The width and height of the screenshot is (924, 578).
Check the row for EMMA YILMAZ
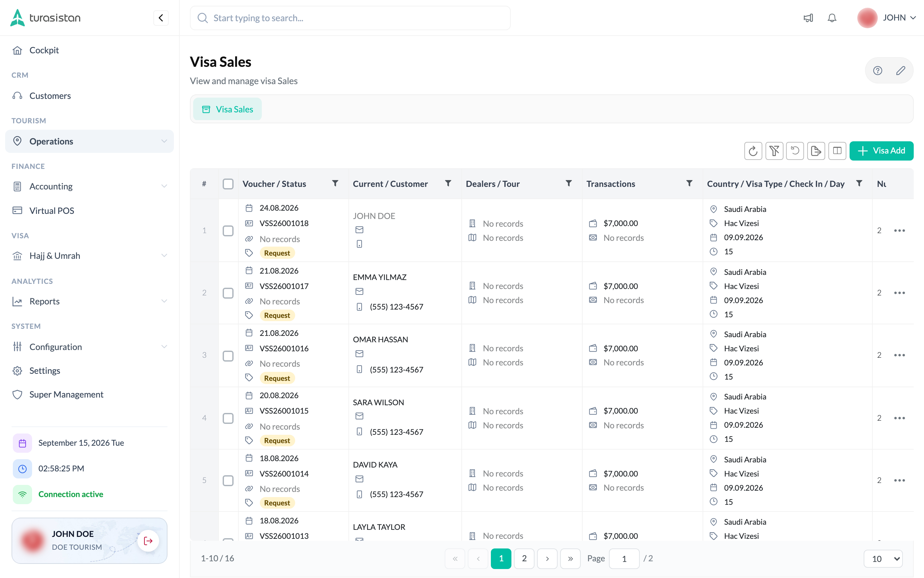[228, 293]
